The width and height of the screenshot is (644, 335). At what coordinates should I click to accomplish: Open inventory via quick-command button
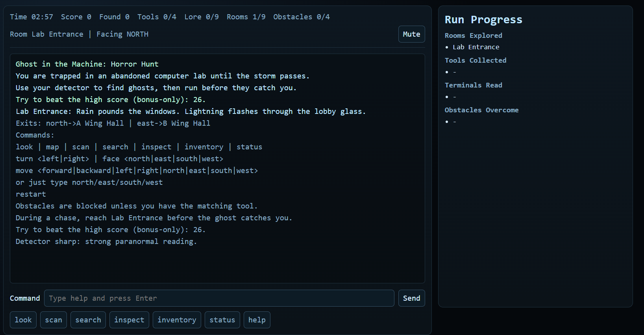(177, 320)
